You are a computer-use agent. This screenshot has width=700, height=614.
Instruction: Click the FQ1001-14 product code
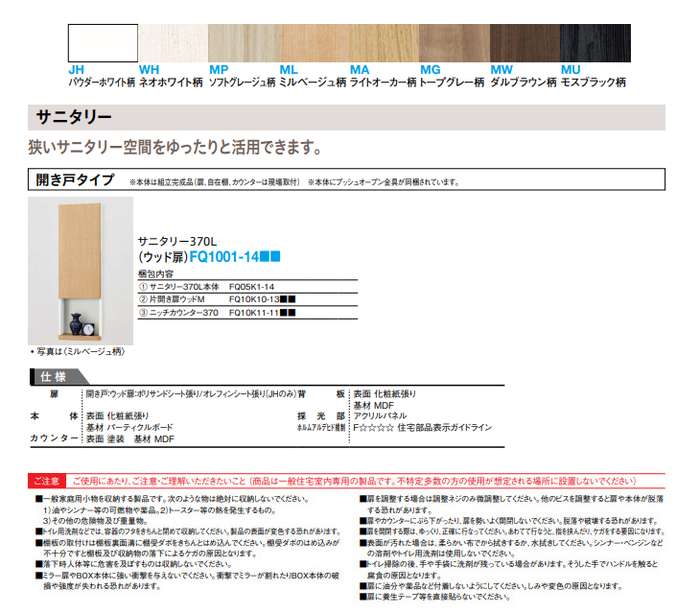[233, 257]
